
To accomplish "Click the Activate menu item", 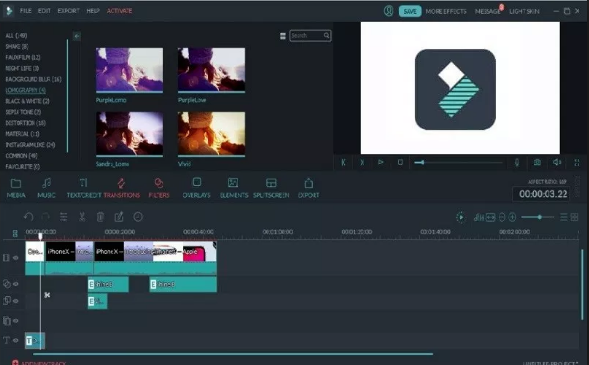I will (x=119, y=11).
